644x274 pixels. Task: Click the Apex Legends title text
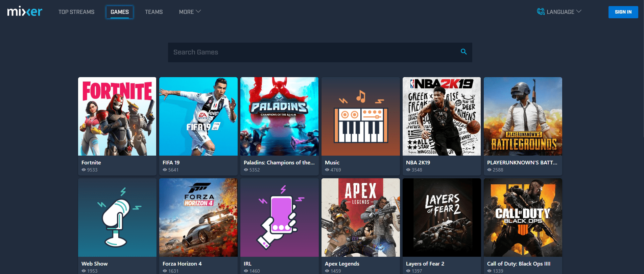pos(342,264)
